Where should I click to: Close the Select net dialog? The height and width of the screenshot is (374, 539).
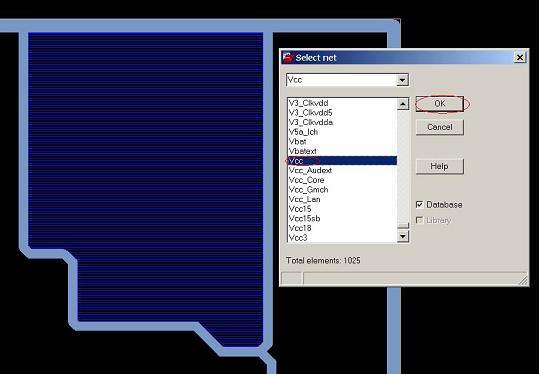coord(520,57)
